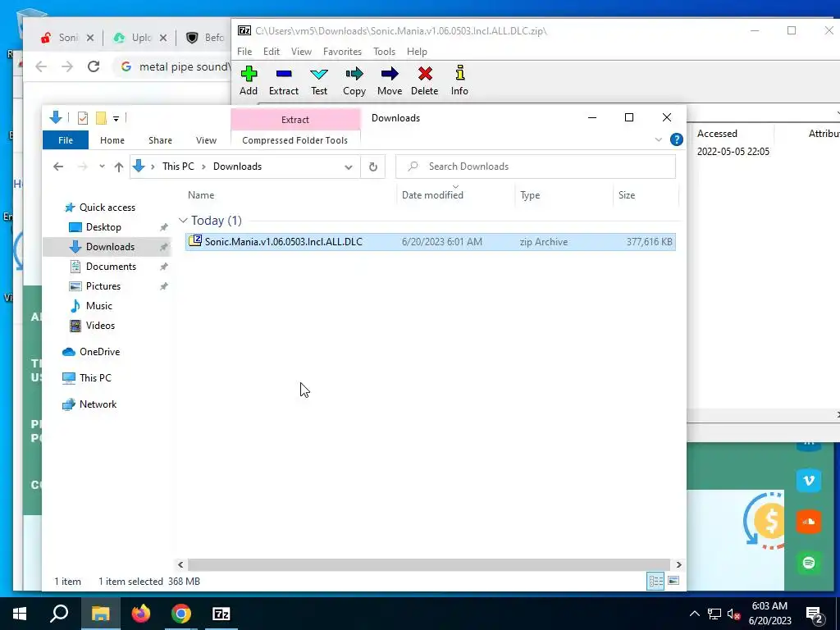Click the horizontal scrollbar in file list

pos(428,564)
